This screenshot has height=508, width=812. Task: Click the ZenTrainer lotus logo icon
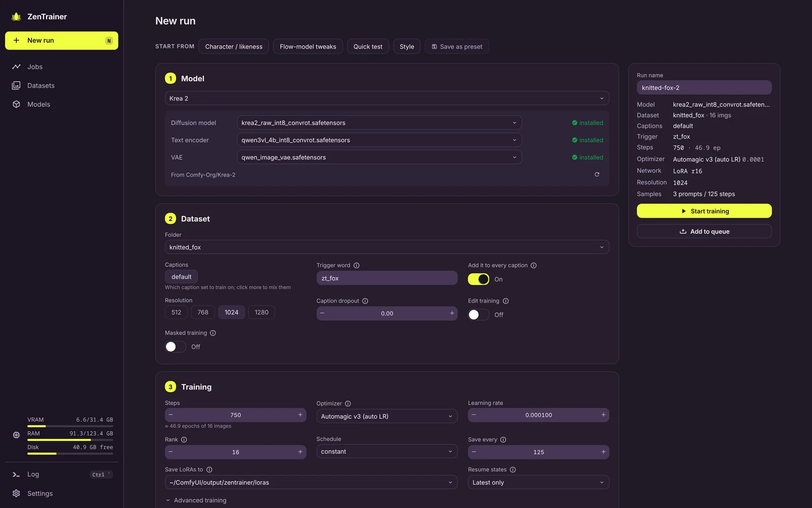tap(16, 16)
